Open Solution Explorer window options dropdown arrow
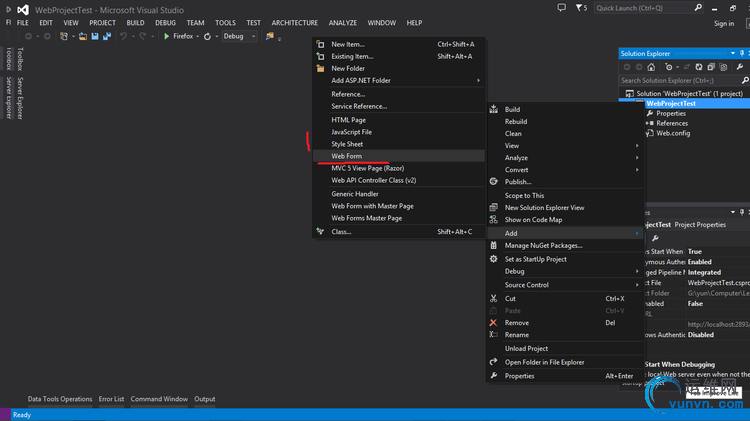This screenshot has height=421, width=750. 733,53
